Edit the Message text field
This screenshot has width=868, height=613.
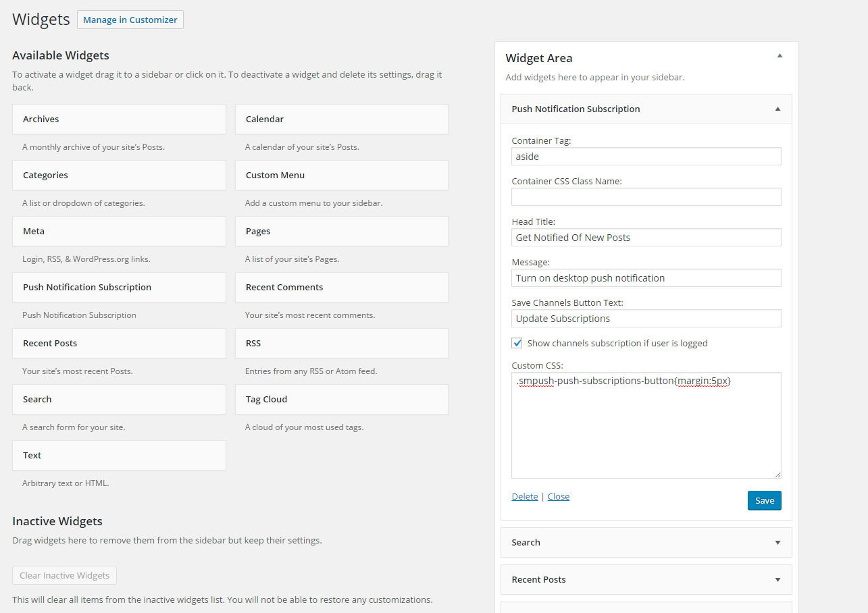tap(646, 278)
